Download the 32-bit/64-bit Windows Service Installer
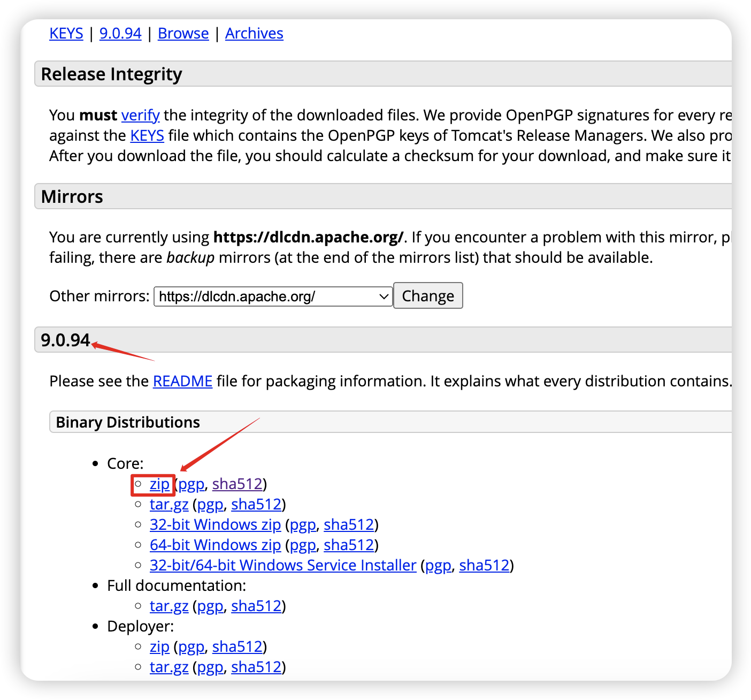The width and height of the screenshot is (751, 700). pos(283,565)
